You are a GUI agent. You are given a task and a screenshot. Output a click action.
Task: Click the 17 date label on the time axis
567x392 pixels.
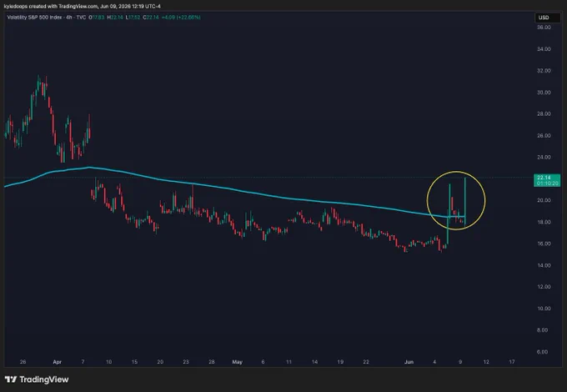click(512, 362)
